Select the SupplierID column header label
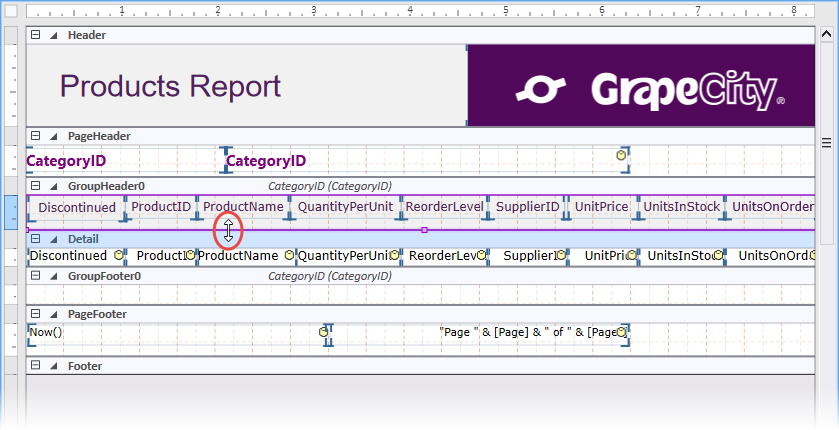The image size is (839, 430). click(x=527, y=207)
